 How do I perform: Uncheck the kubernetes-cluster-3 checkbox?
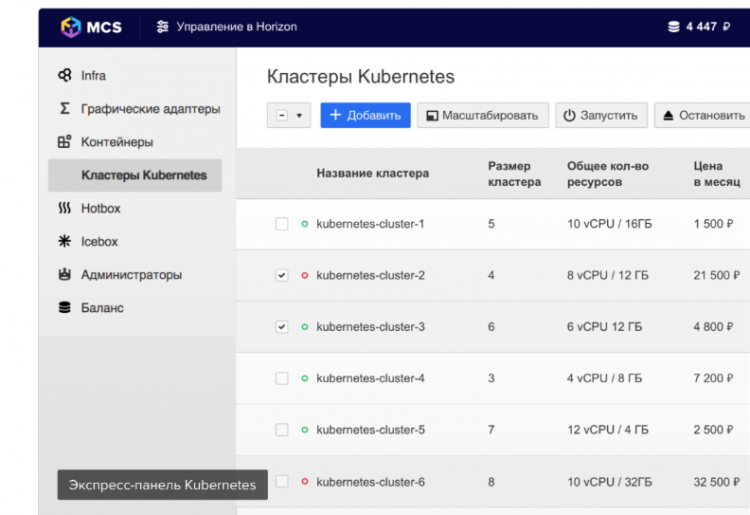282,327
